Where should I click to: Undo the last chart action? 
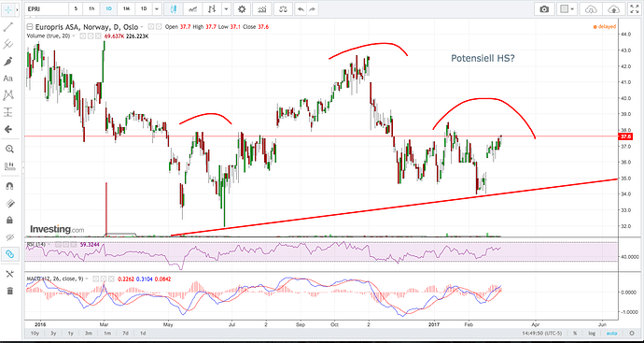301,8
